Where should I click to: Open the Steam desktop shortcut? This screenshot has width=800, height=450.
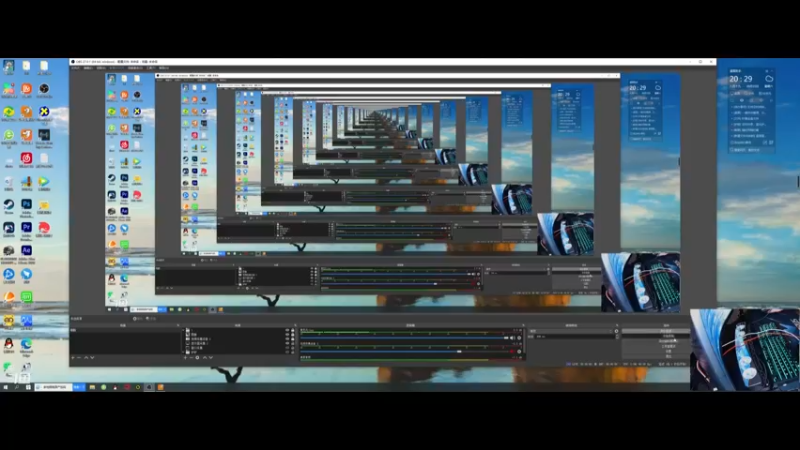coord(9,205)
